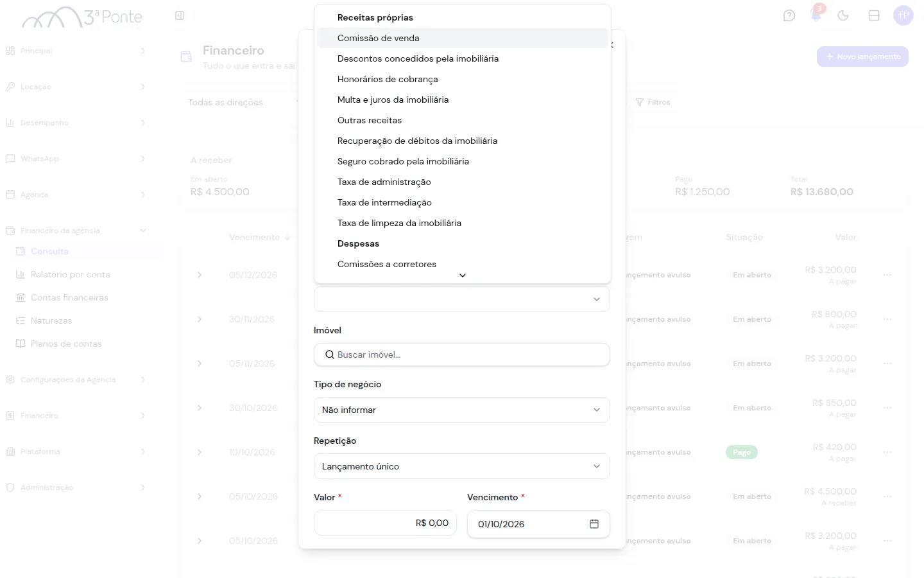Open 'Repetição' Lançamento único dropdown

462,466
